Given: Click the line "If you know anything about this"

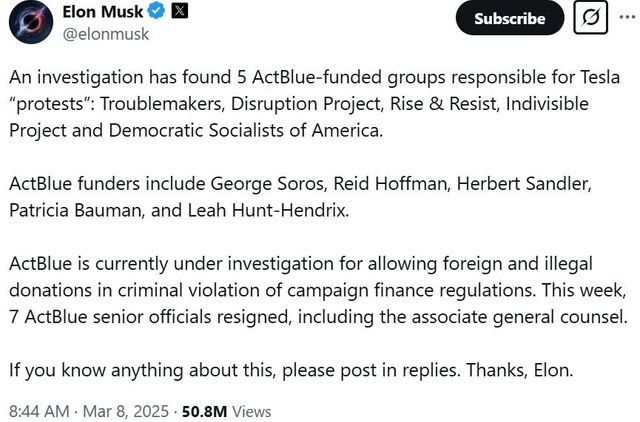Looking at the screenshot, I should 292,370.
